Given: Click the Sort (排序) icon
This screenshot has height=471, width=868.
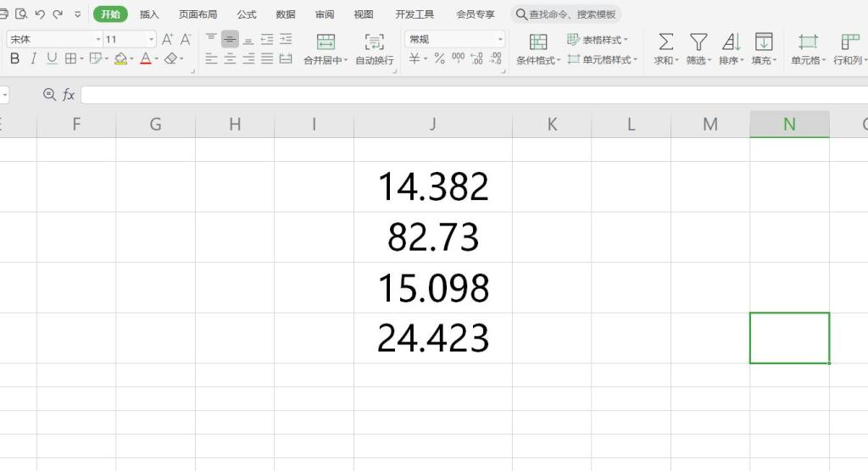Looking at the screenshot, I should click(730, 42).
